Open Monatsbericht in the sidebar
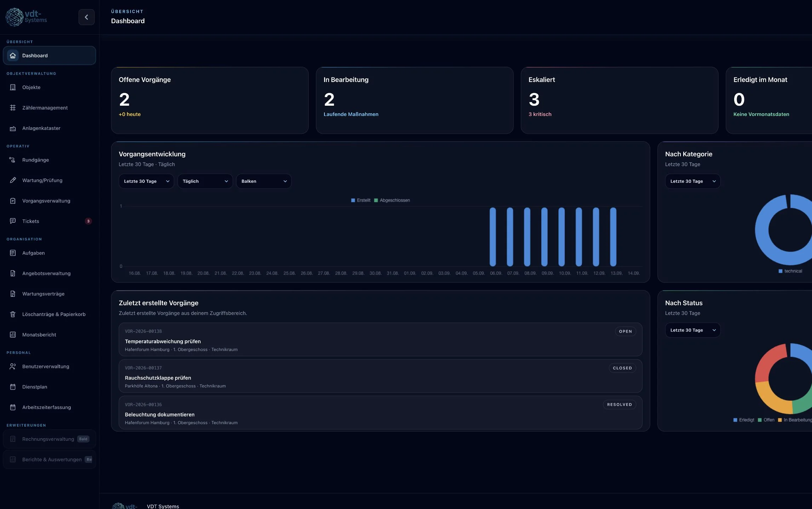This screenshot has height=509, width=812. click(50, 334)
